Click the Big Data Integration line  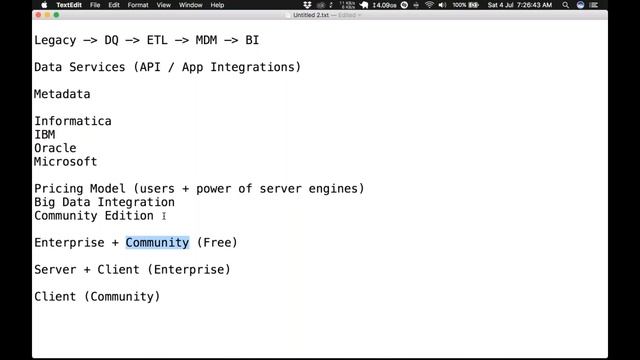click(x=104, y=202)
